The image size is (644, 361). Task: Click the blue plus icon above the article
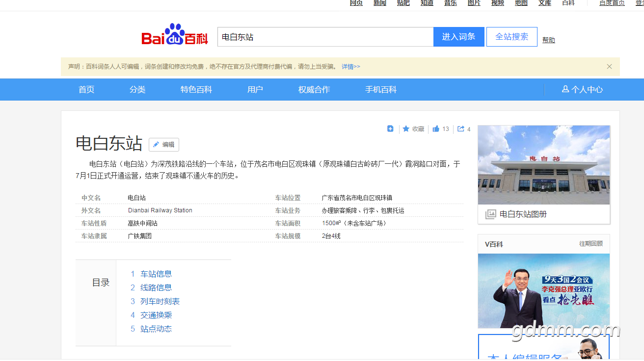click(x=390, y=129)
